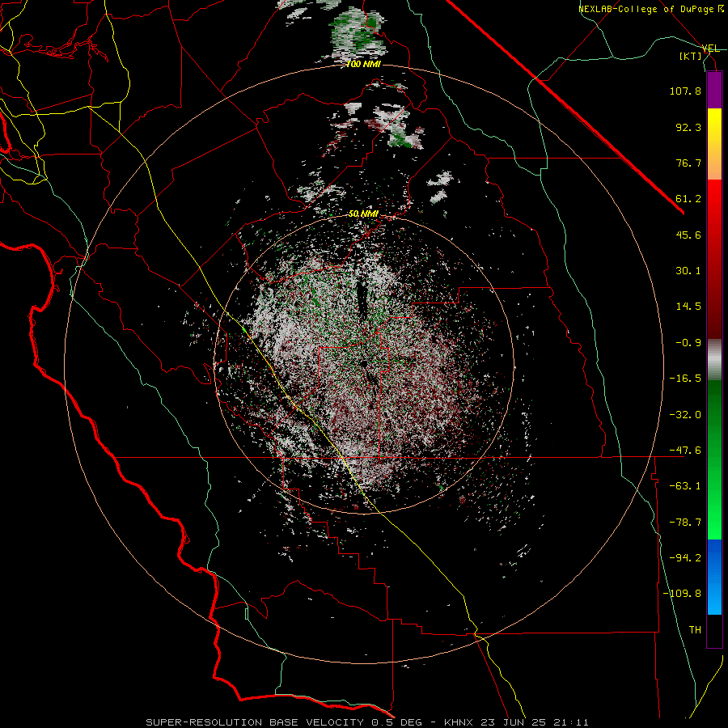Click the -63.1 velocity scale value
The width and height of the screenshot is (728, 728).
click(x=685, y=486)
